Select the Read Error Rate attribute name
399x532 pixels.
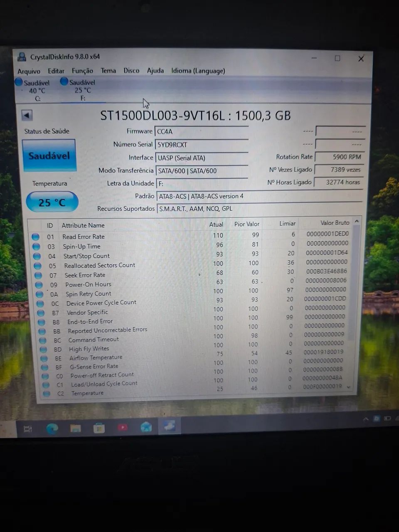click(x=84, y=236)
